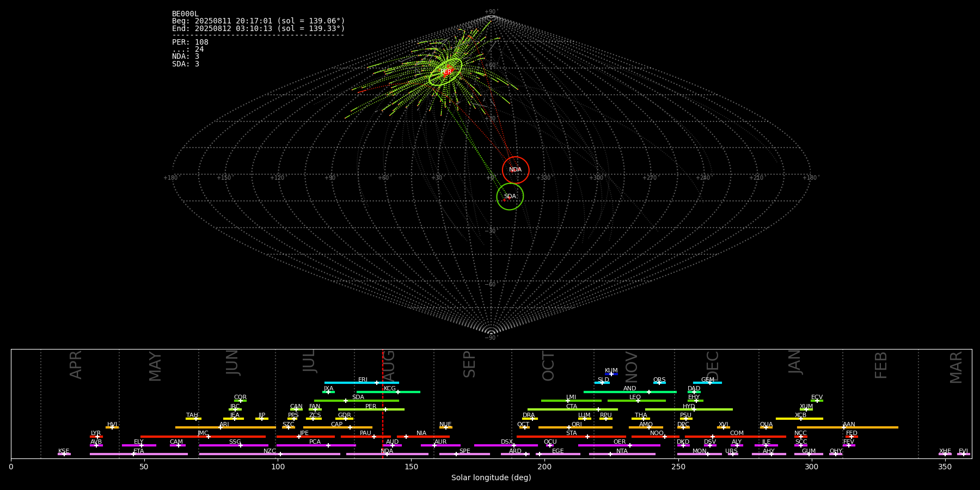980x490 pixels.
Task: Click the 'Solar longitude (deg)' axis title
Action: tap(491, 477)
